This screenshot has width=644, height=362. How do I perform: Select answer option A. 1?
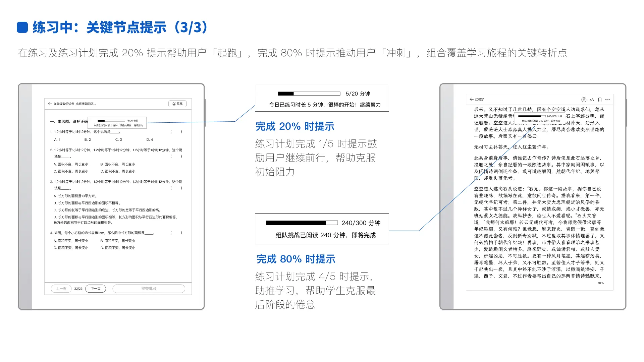coord(57,140)
